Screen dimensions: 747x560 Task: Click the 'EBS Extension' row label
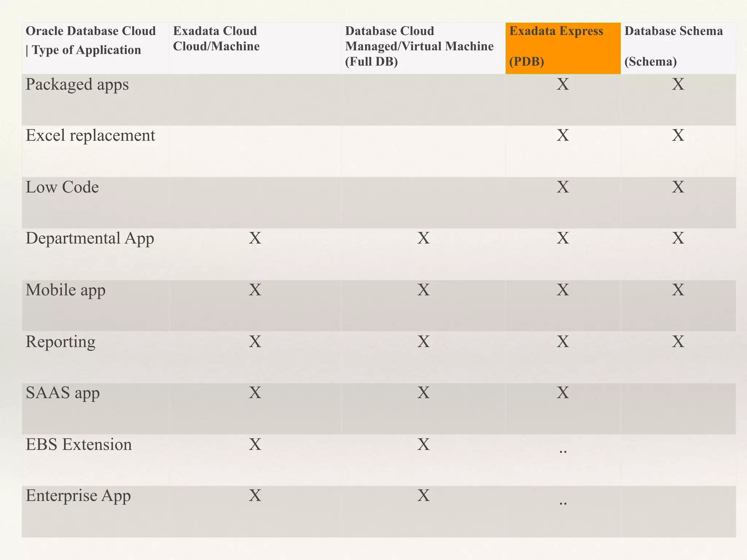78,444
